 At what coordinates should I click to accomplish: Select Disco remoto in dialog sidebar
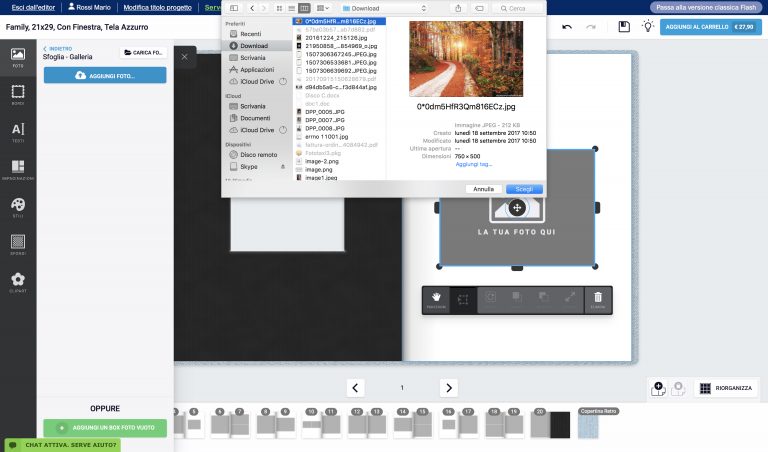[x=257, y=154]
